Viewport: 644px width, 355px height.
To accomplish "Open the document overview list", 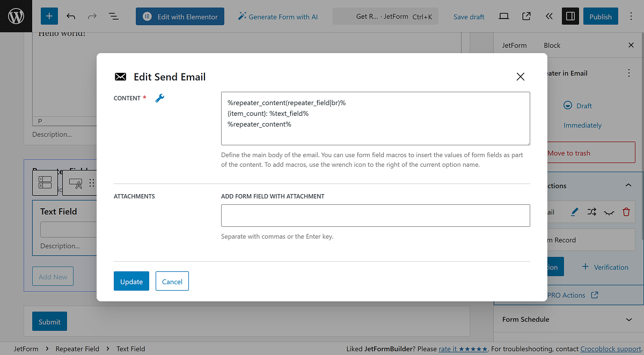I will pyautogui.click(x=114, y=16).
